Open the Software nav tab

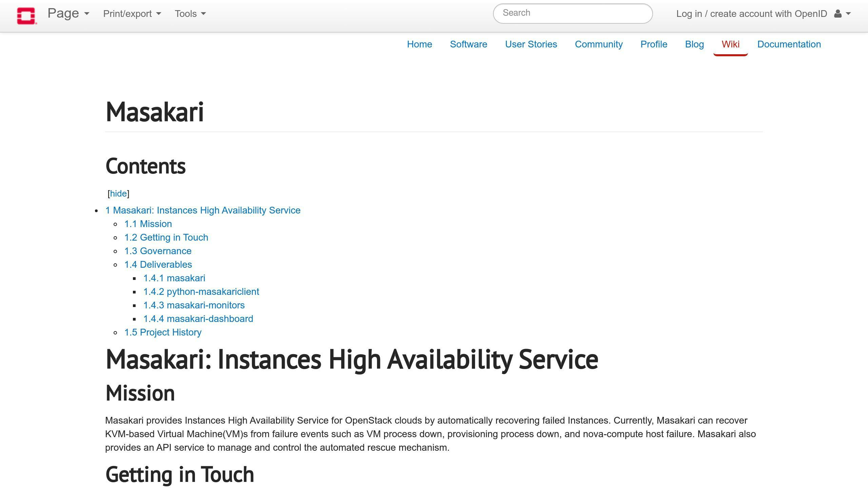[468, 44]
